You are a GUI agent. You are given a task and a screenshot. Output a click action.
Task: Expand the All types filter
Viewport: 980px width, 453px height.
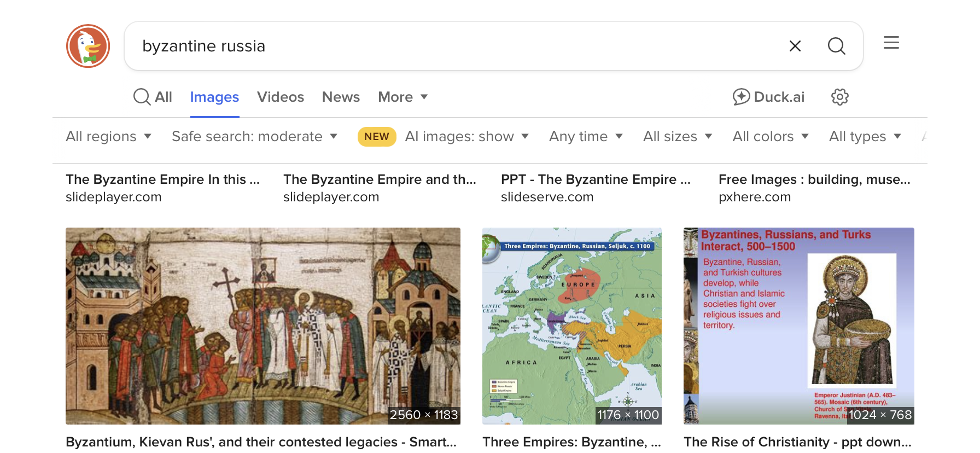pos(865,136)
